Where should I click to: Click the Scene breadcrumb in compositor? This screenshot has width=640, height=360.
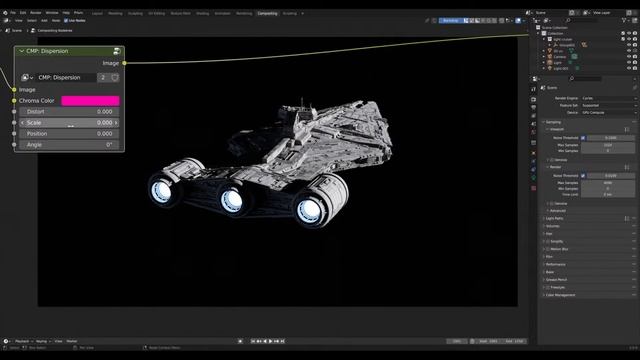[x=14, y=31]
